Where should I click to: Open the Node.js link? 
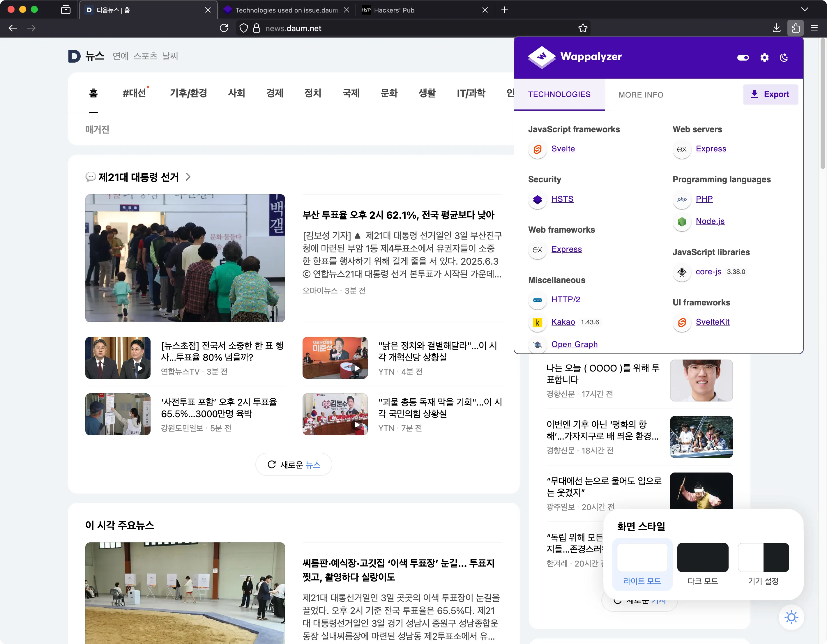coord(710,221)
